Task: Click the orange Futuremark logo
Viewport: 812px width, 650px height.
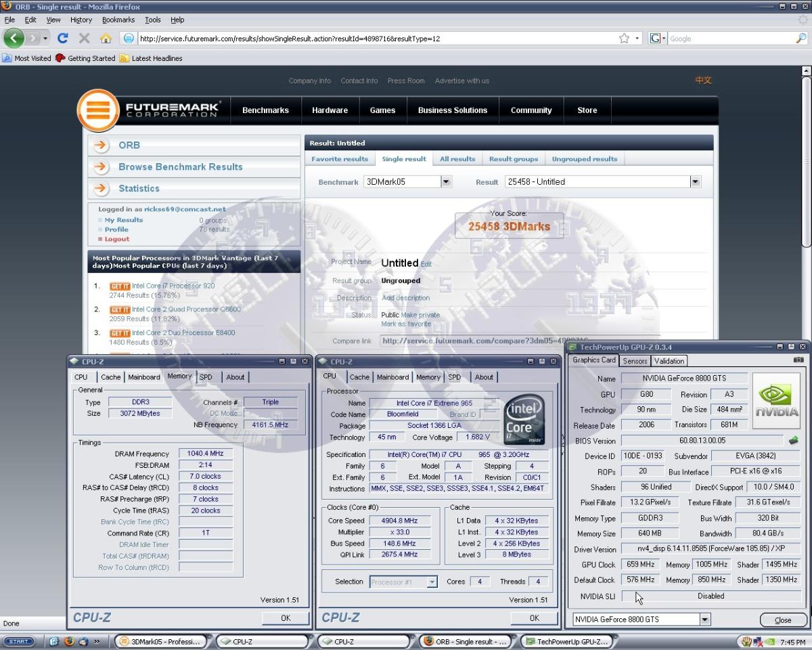Action: 98,110
